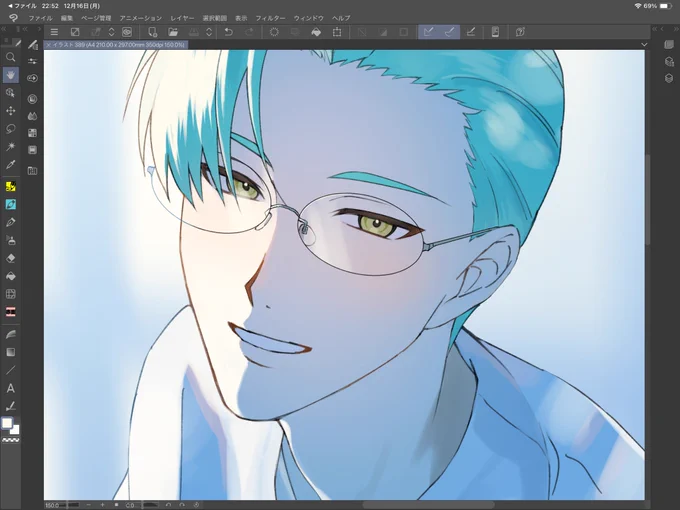The image size is (680, 510).
Task: Click the Scale/Rotate transform icon
Action: (337, 32)
